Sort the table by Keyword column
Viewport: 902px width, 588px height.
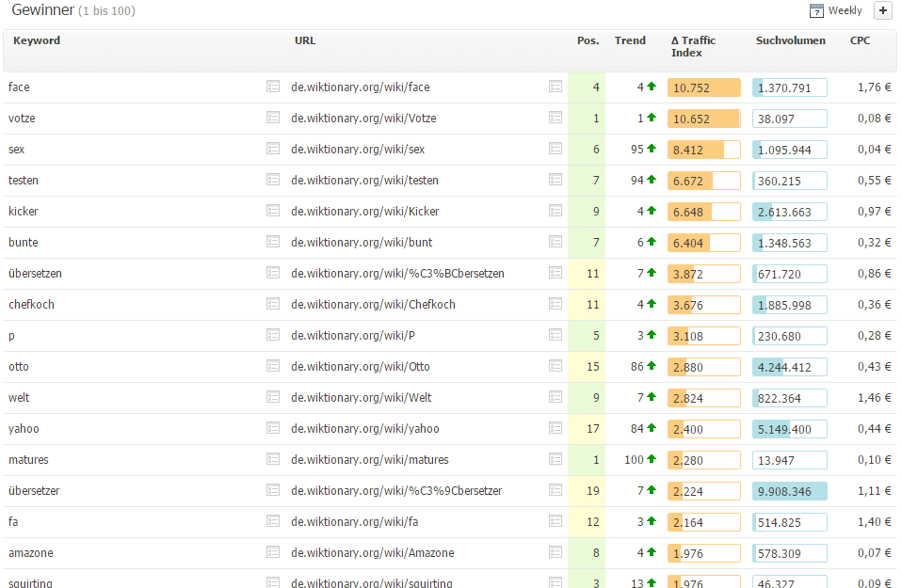[37, 40]
